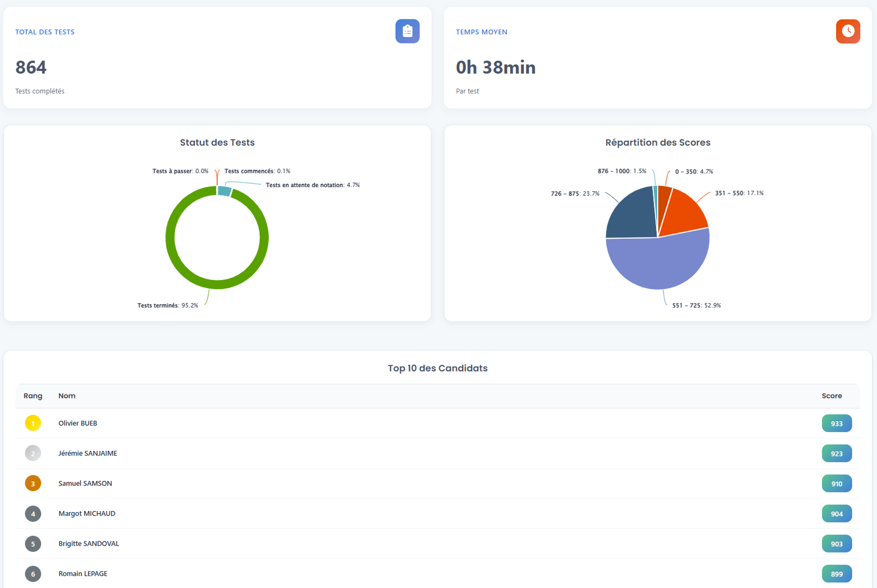Click the rank 4 badge

(33, 513)
